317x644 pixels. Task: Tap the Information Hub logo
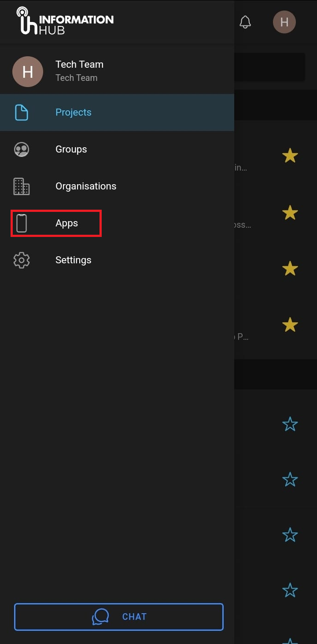(x=65, y=21)
